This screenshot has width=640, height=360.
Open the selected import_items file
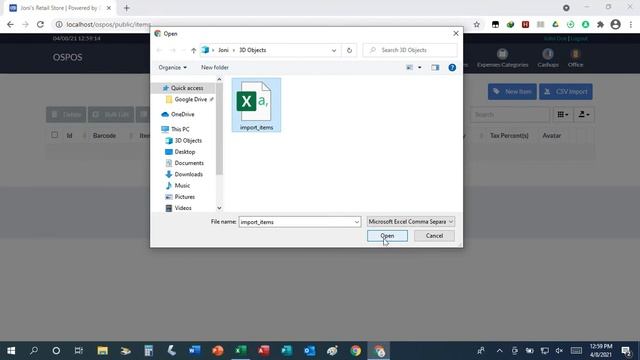tap(387, 236)
